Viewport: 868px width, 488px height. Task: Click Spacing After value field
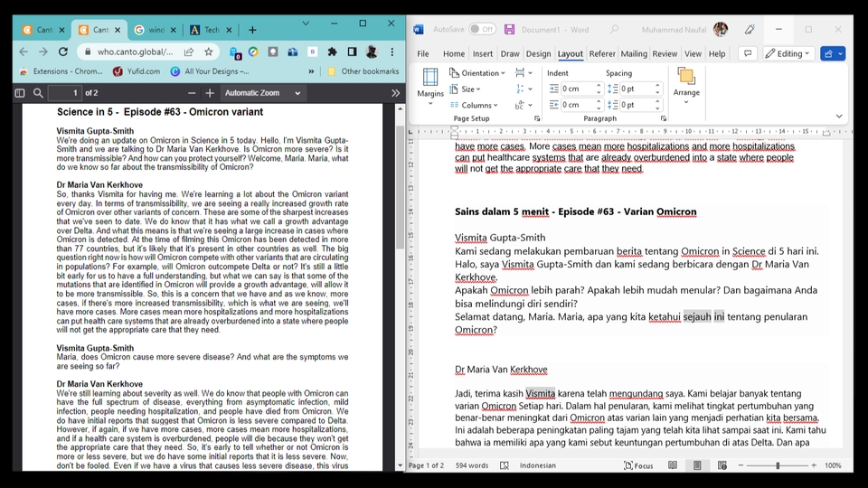[636, 105]
